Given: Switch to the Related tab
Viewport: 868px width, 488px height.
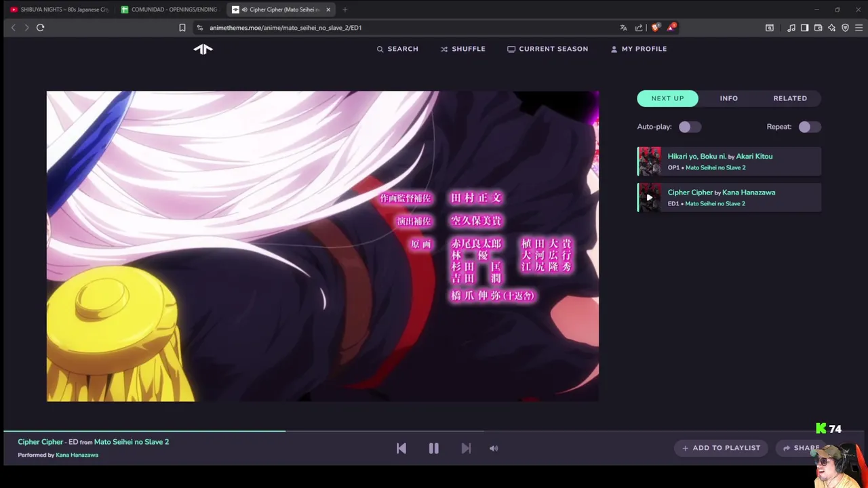Looking at the screenshot, I should [x=790, y=98].
